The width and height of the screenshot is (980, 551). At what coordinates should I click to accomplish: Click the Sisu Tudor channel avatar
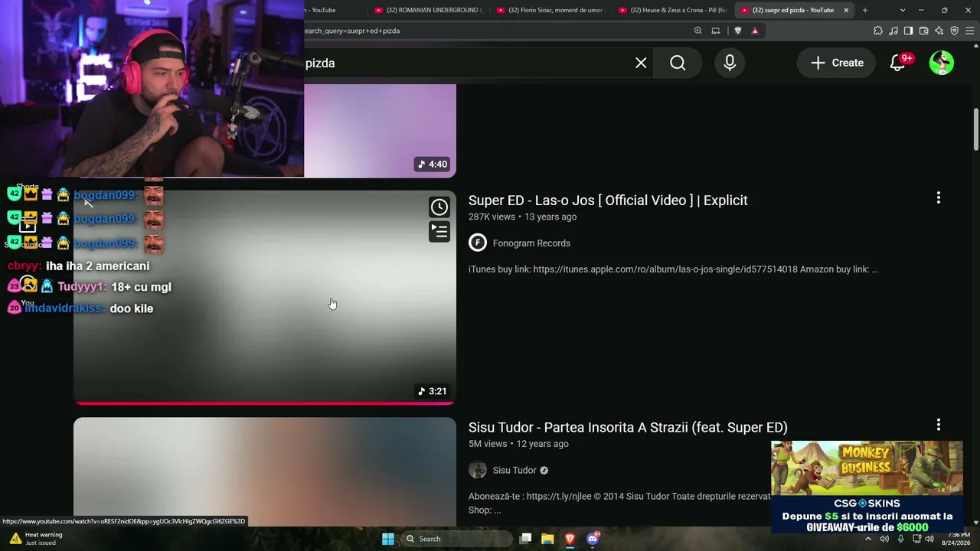[x=478, y=470]
